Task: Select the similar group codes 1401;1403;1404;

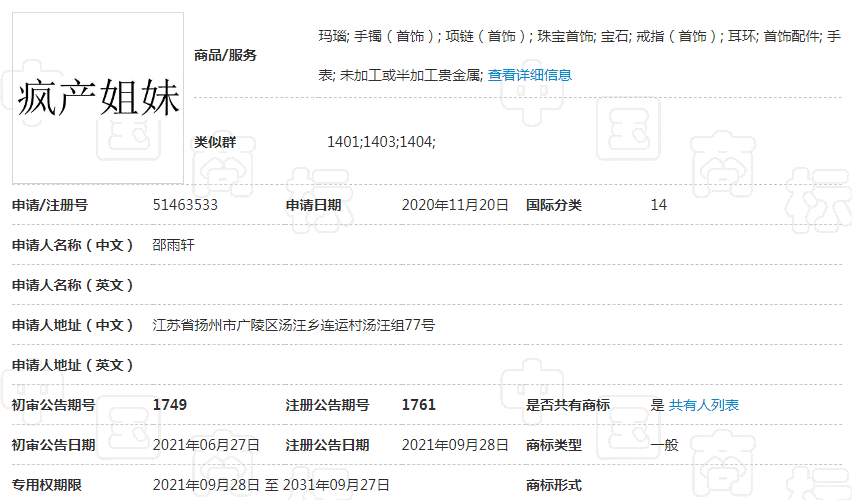Action: coord(381,142)
